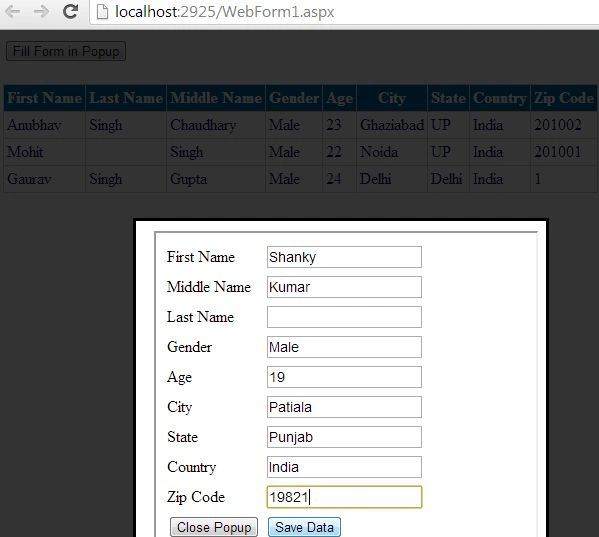The height and width of the screenshot is (537, 599).
Task: Click the State field showing Punjab
Action: 344,437
